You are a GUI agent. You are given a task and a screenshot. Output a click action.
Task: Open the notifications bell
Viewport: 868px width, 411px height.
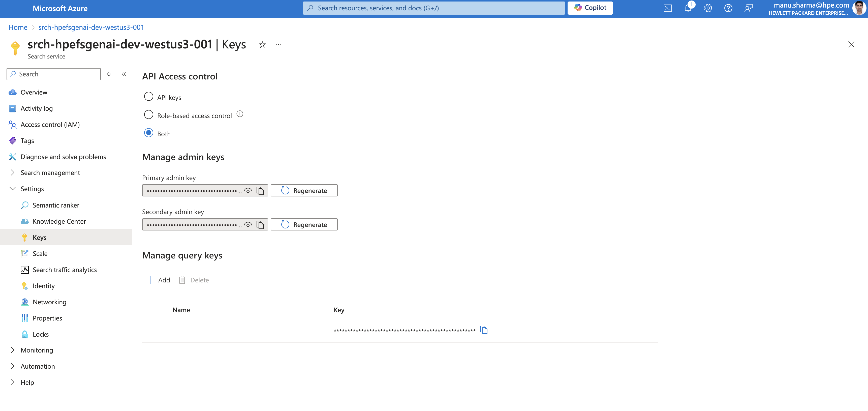[688, 8]
